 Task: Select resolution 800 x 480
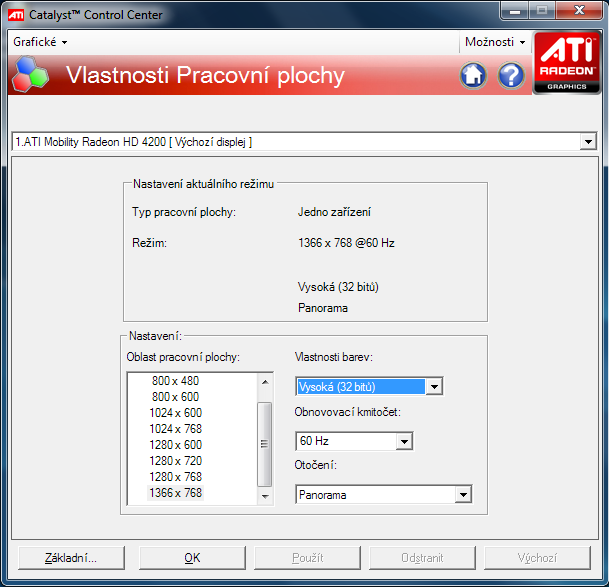[x=175, y=381]
